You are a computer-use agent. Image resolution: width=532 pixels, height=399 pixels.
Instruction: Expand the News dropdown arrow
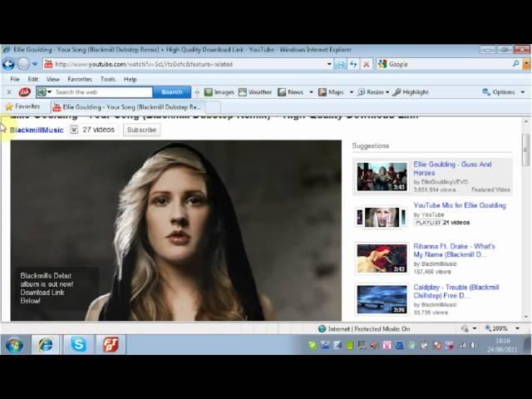click(311, 92)
